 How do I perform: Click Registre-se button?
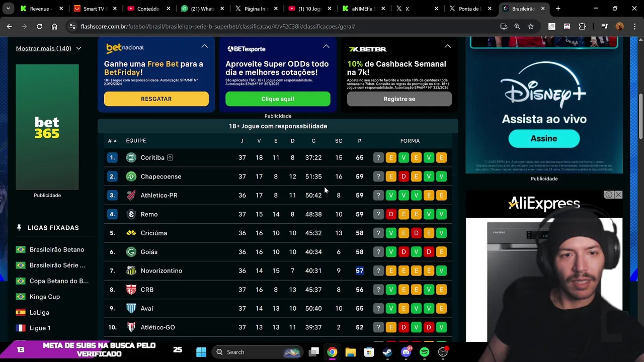point(399,99)
